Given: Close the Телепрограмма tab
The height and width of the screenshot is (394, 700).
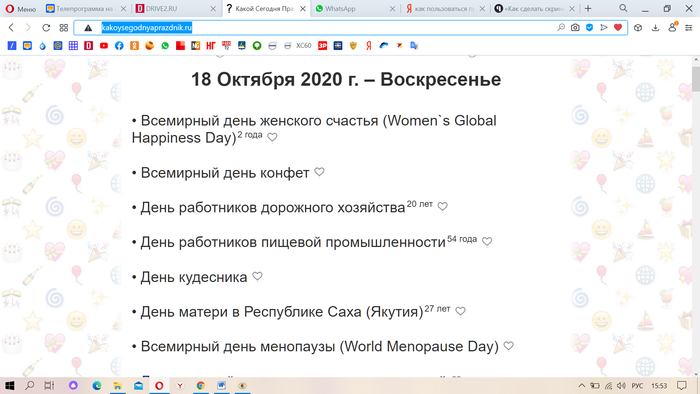Looking at the screenshot, I should [124, 8].
